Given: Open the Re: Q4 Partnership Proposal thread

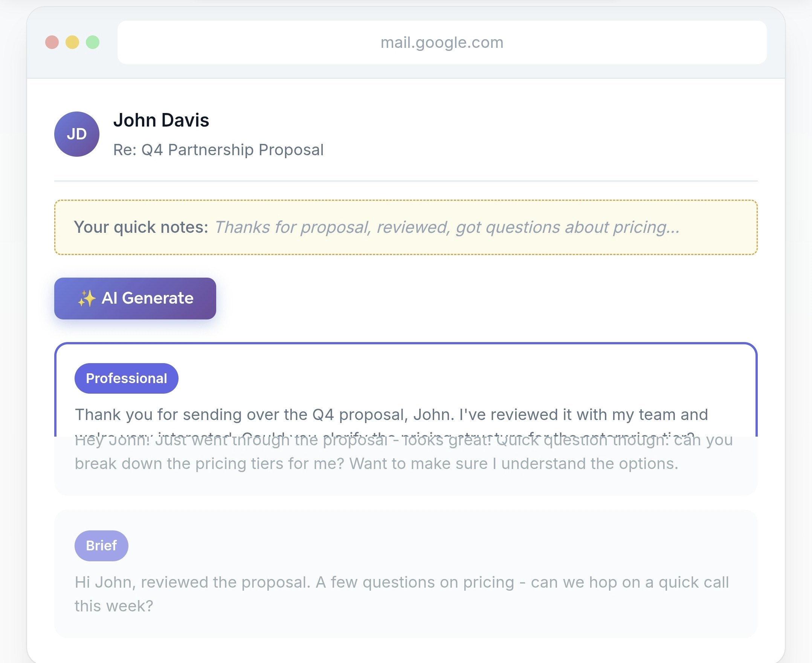Looking at the screenshot, I should click(x=218, y=150).
